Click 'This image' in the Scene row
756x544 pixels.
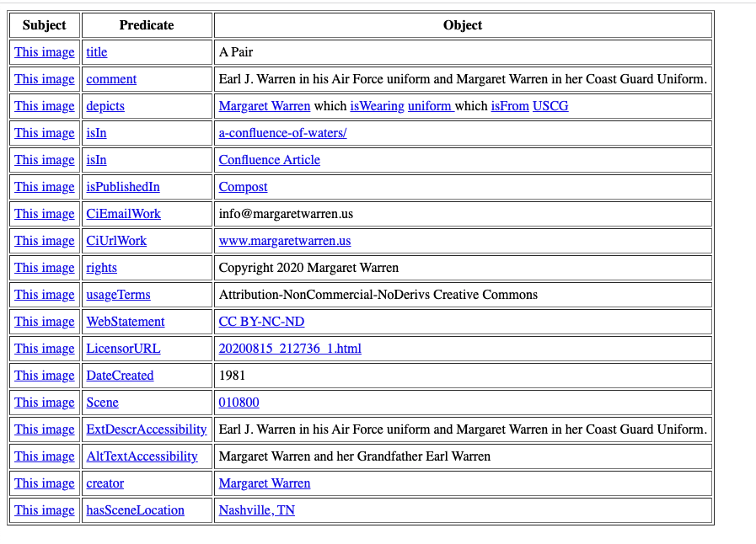tap(45, 403)
